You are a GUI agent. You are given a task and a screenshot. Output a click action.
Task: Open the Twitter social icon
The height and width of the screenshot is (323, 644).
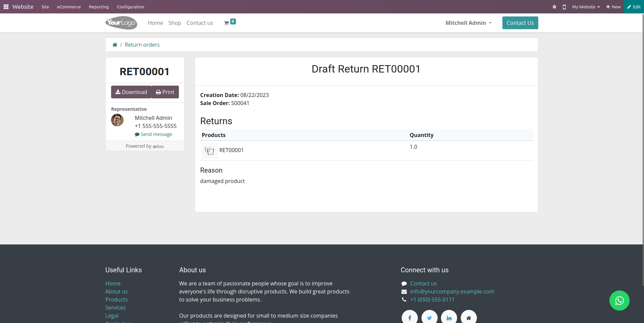click(430, 318)
